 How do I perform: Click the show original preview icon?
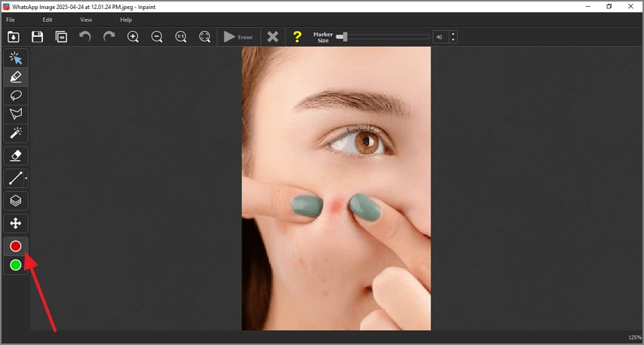tap(61, 37)
